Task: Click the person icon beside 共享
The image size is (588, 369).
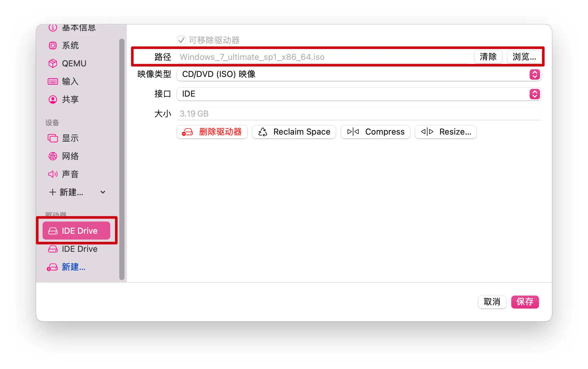Action: 53,99
